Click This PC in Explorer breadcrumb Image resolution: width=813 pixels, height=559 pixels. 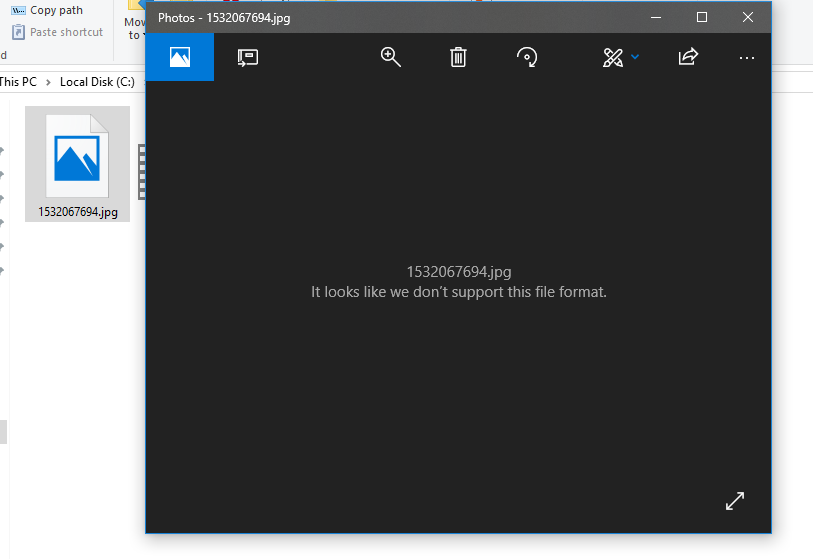[x=18, y=82]
